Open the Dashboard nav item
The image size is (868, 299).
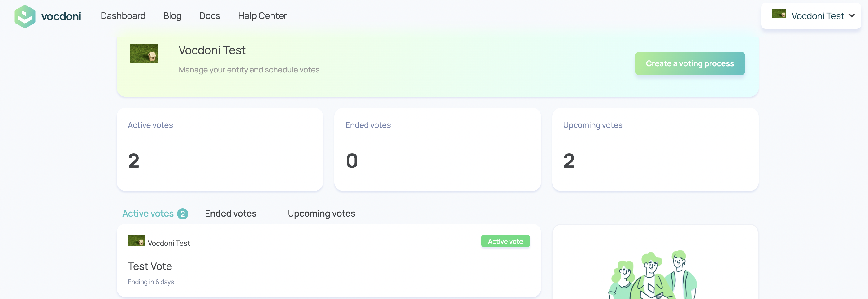123,16
